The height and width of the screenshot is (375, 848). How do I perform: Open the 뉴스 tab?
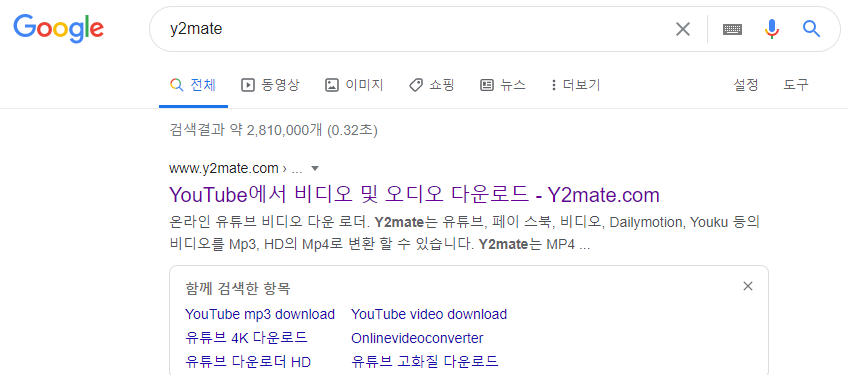click(x=503, y=85)
